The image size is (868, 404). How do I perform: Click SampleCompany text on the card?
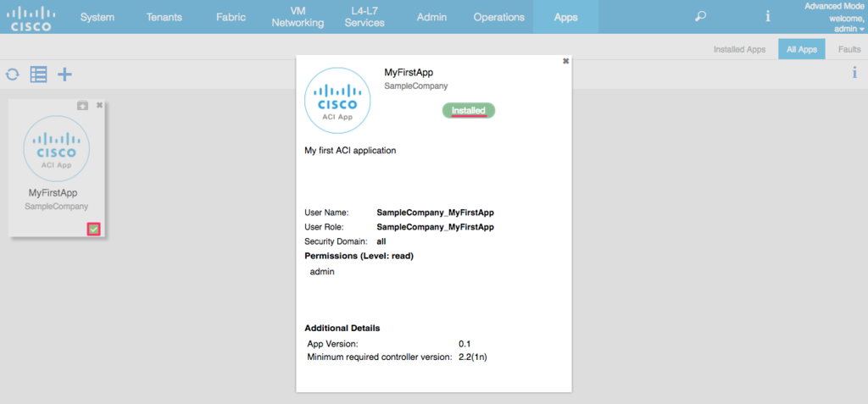[57, 206]
